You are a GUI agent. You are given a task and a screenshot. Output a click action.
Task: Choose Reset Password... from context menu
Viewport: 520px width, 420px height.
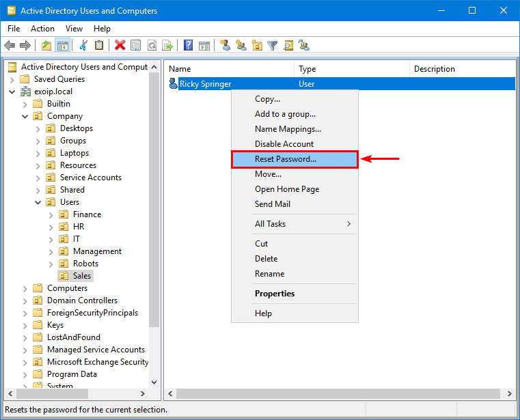coord(295,159)
